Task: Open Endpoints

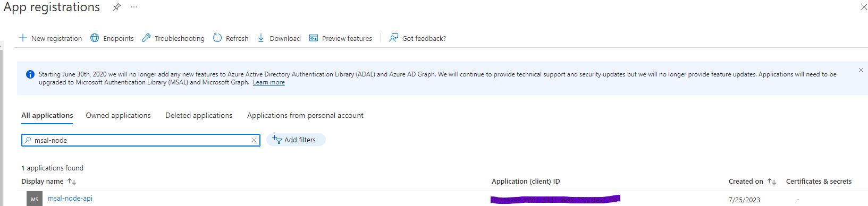Action: [x=112, y=38]
